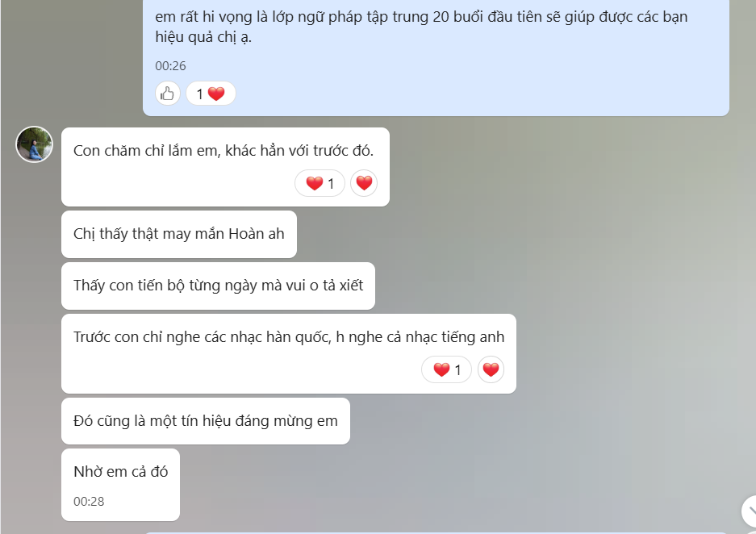The height and width of the screenshot is (534, 756).
Task: Click the partially visible blue message at the bottom
Action: (x=434, y=532)
